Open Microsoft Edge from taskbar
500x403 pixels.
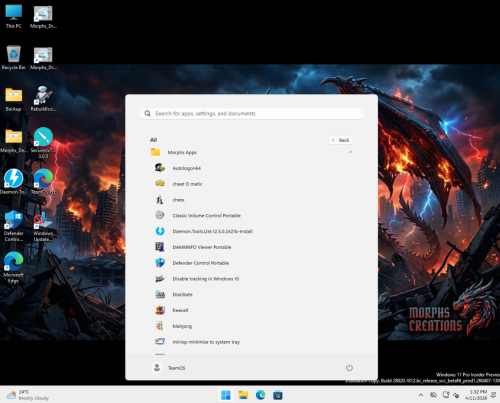click(260, 395)
